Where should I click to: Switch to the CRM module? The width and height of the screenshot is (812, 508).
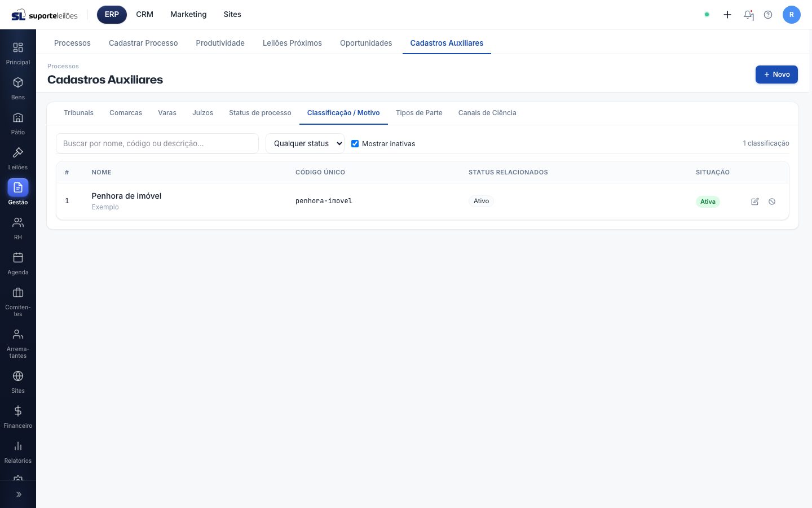145,15
